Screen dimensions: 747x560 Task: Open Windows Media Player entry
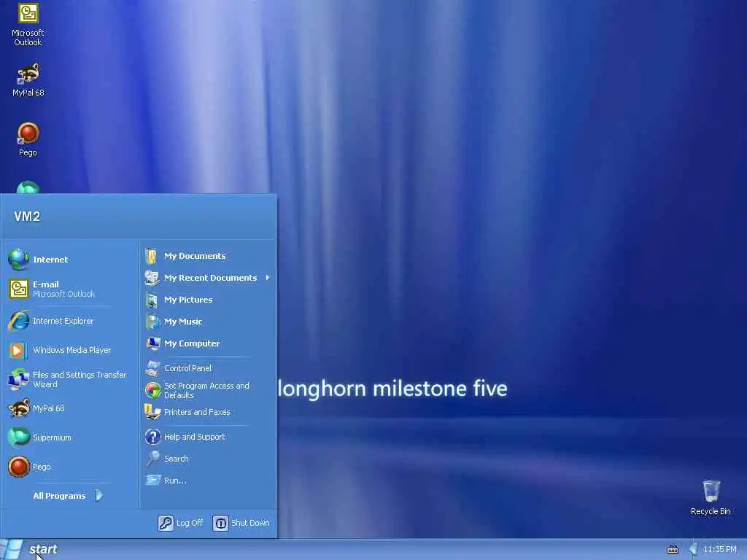[x=69, y=350]
